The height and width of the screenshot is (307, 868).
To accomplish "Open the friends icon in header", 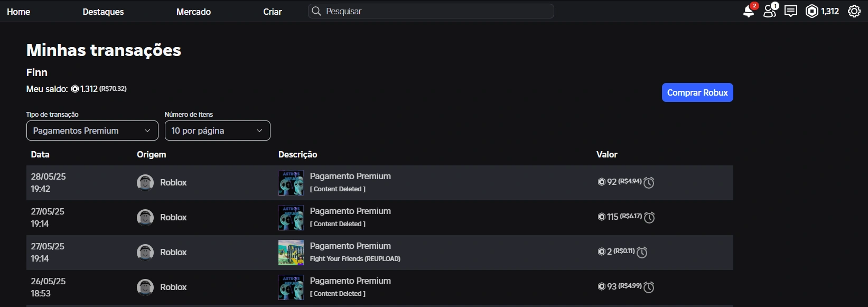I will (770, 11).
